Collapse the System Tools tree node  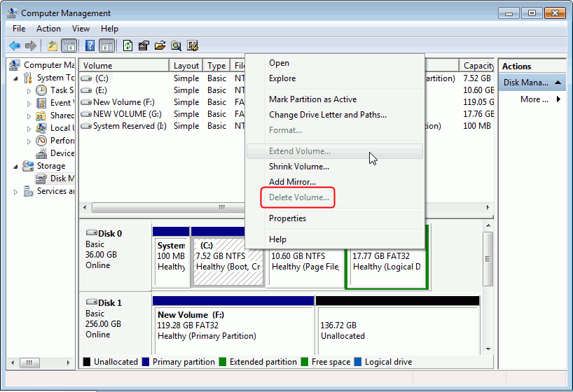[x=15, y=78]
